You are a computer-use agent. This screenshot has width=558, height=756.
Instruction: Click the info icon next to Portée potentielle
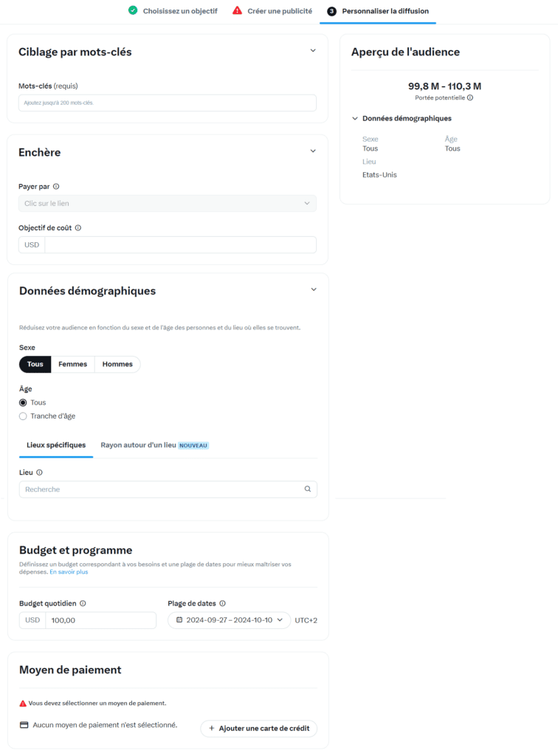pyautogui.click(x=470, y=98)
